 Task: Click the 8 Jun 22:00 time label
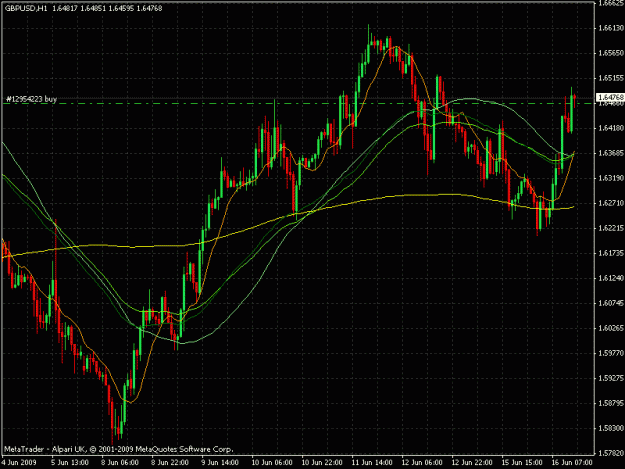pyautogui.click(x=170, y=463)
